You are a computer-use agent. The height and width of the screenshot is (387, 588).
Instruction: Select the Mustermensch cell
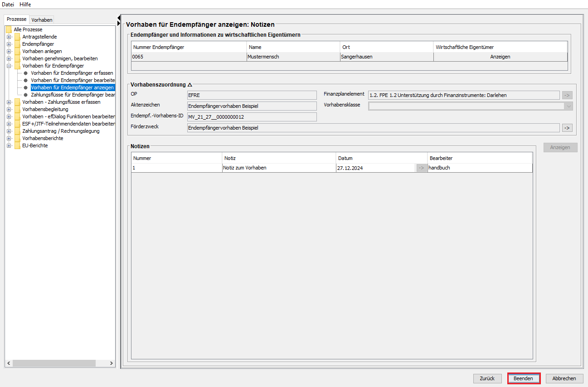[x=293, y=57]
